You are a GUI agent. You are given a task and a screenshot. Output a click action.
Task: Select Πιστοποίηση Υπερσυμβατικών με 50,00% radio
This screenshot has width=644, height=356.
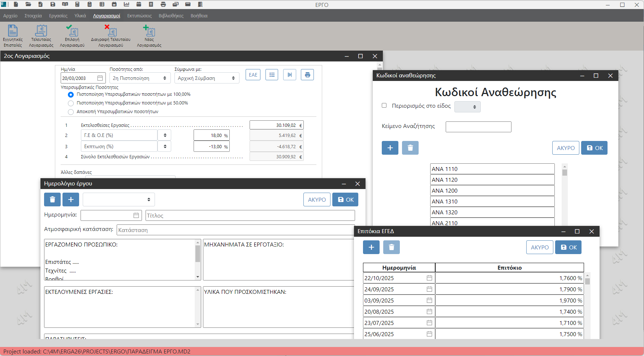tap(71, 103)
